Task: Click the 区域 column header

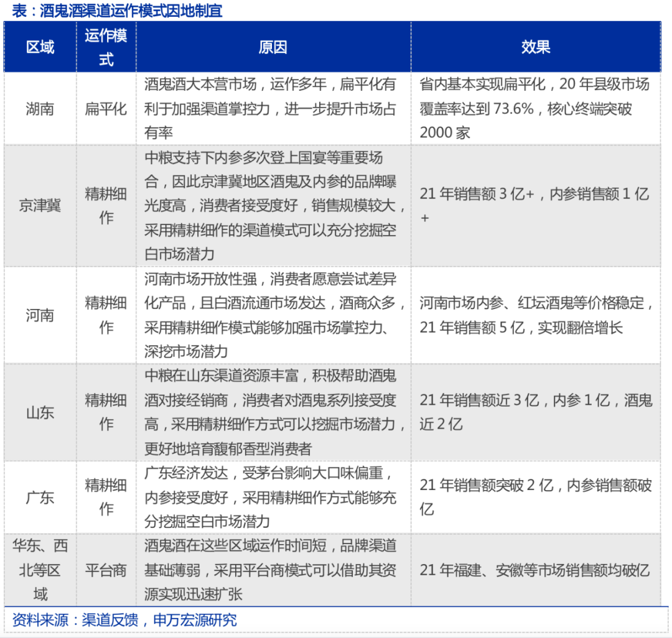Action: 40,47
